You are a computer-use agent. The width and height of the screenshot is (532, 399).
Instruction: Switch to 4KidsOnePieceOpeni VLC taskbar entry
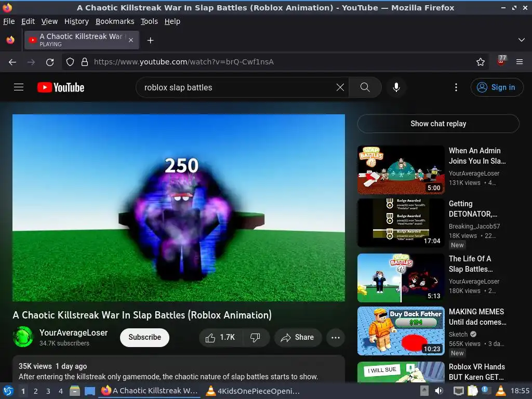(253, 391)
